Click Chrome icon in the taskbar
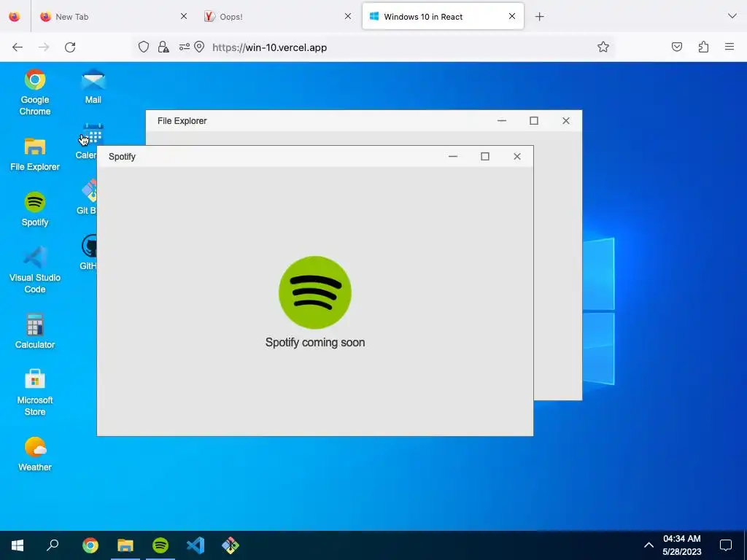747x560 pixels. coord(90,545)
